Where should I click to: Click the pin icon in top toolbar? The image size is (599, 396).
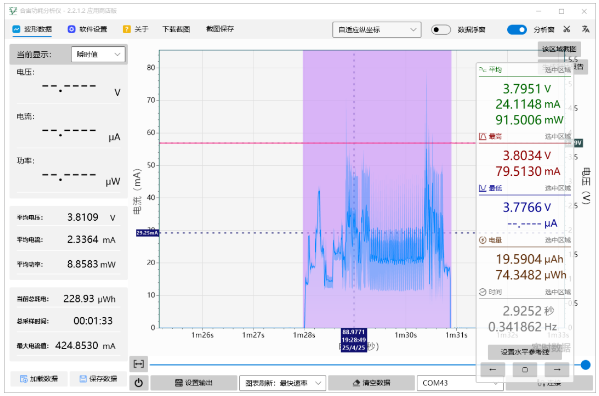pos(567,29)
